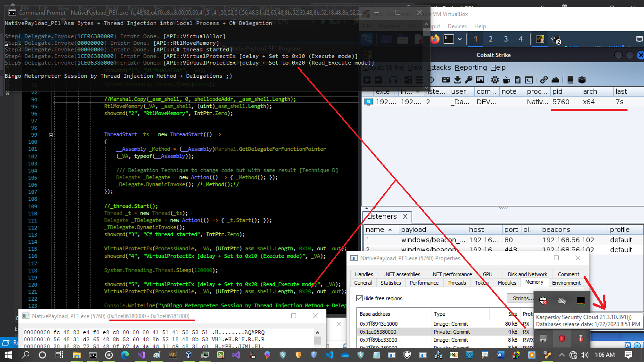The height and width of the screenshot is (362, 644).
Task: Switch to the .NET assemblies tab
Action: (x=401, y=274)
